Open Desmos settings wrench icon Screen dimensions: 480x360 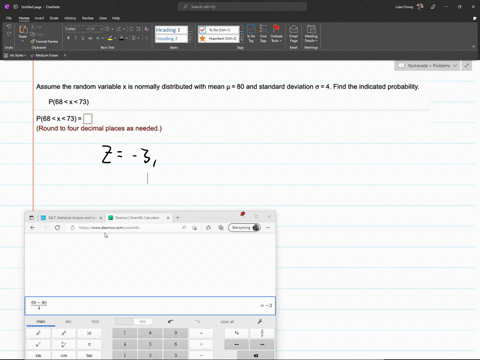260,322
